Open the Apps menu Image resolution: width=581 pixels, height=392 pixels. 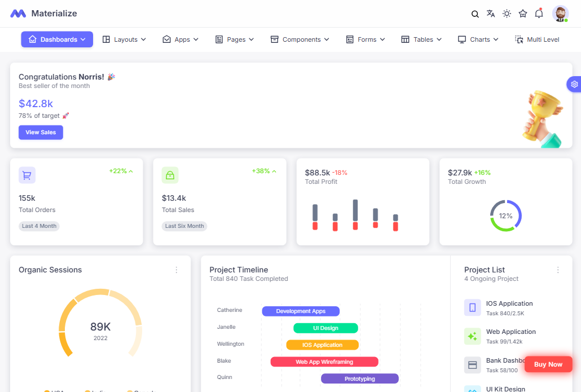[x=181, y=39]
